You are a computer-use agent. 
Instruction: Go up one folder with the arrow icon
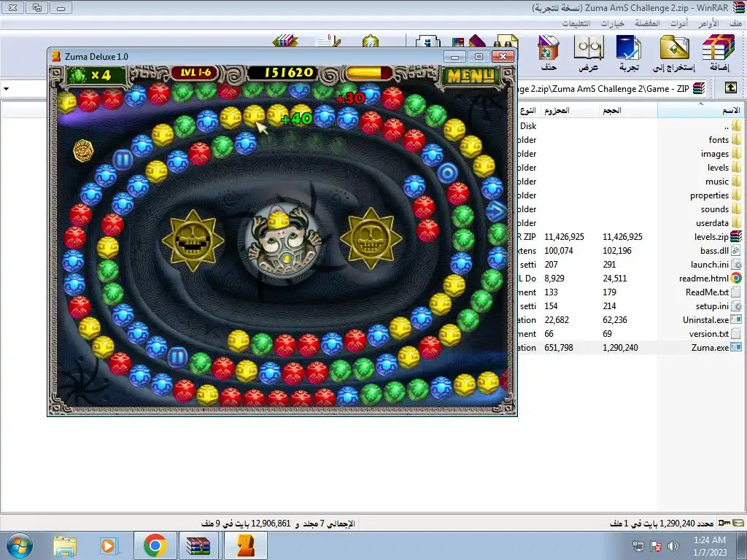(730, 88)
